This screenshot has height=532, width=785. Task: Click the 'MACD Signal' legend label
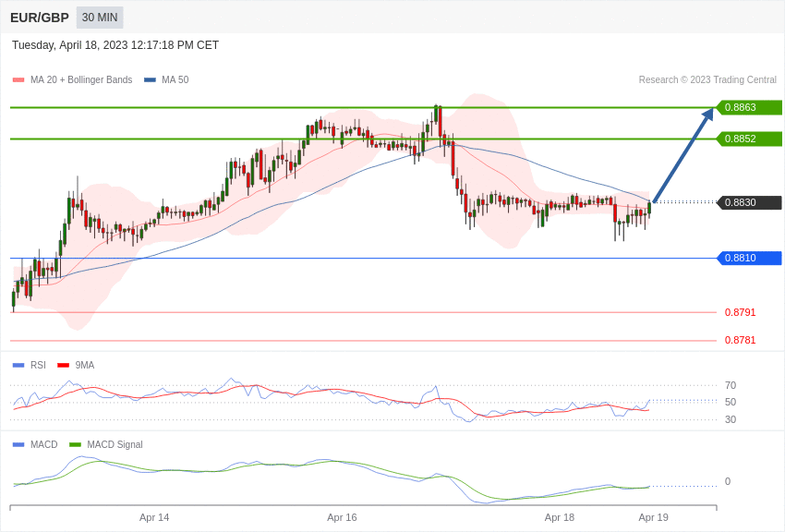coord(115,444)
